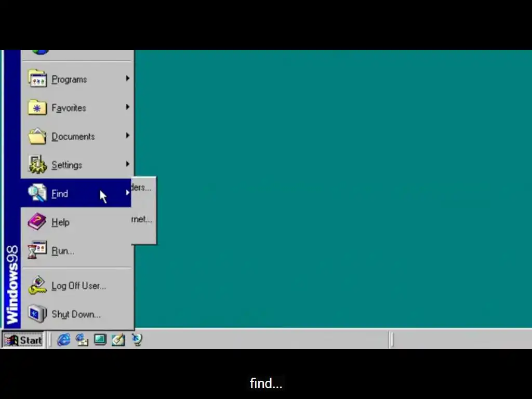Select the Settings menu label
The width and height of the screenshot is (532, 399).
[67, 165]
